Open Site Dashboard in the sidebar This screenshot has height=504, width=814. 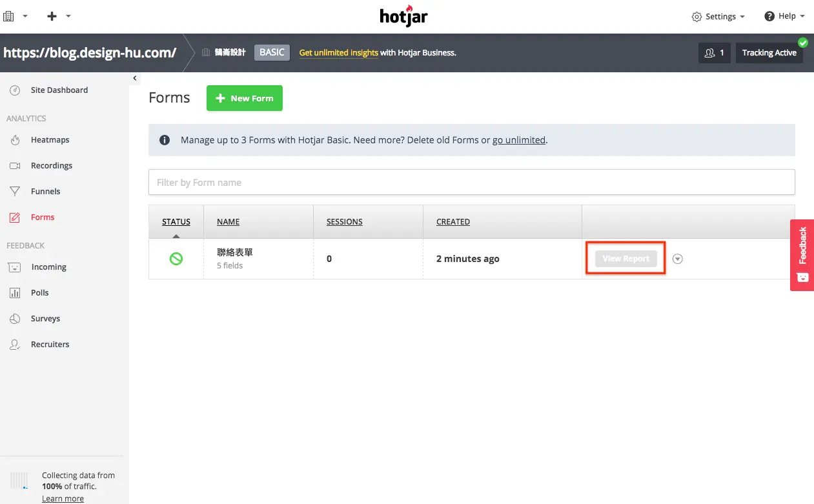(x=59, y=90)
